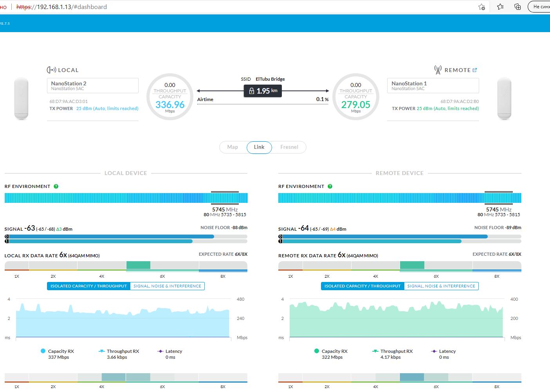Select the Link view tab
550x392 pixels.
tap(259, 147)
